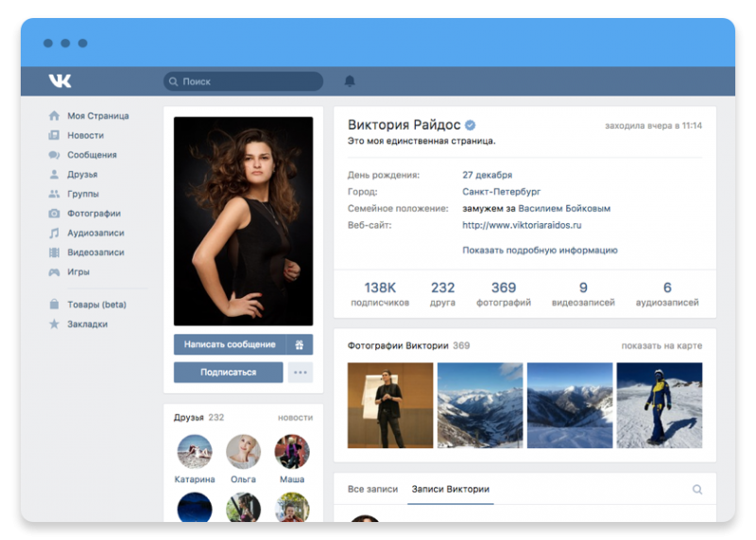Image resolution: width=756 pixels, height=540 pixels.
Task: Click the wall search magnifier icon
Action: click(697, 489)
